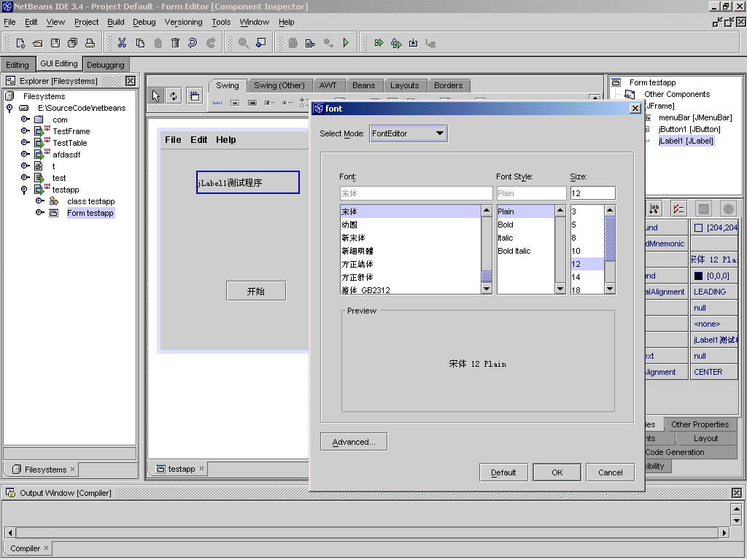Pick the JRadioButton component in Swing palette

[x=286, y=103]
